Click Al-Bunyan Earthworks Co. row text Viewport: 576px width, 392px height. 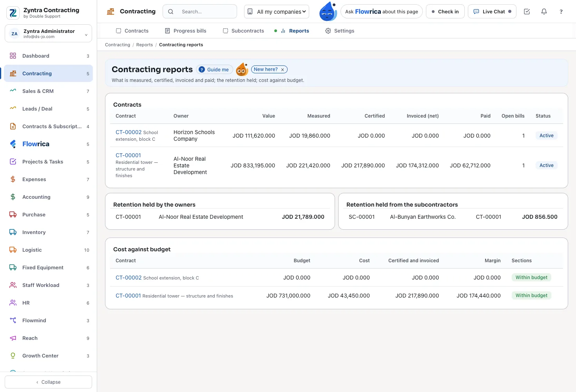point(423,217)
